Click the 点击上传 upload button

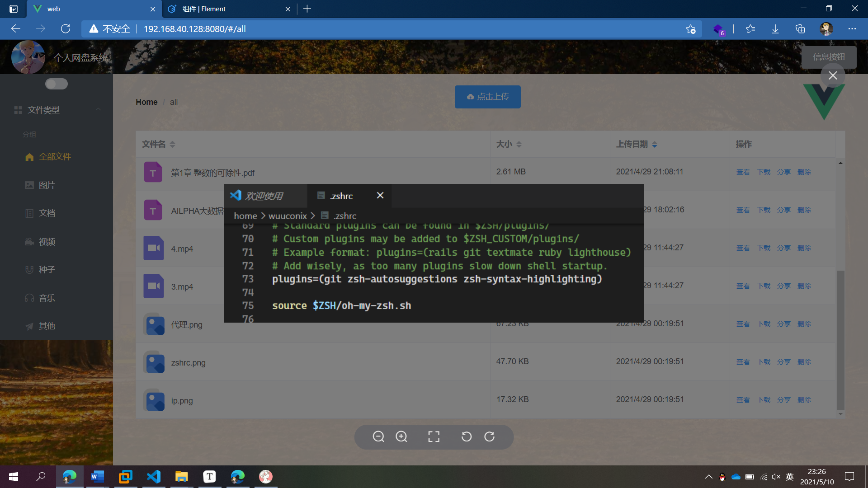pos(487,96)
